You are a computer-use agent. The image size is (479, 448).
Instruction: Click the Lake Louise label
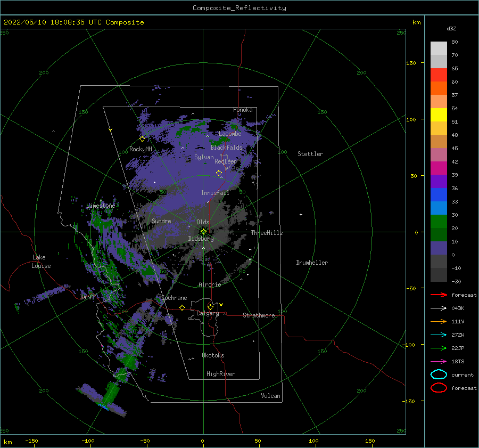(x=41, y=262)
